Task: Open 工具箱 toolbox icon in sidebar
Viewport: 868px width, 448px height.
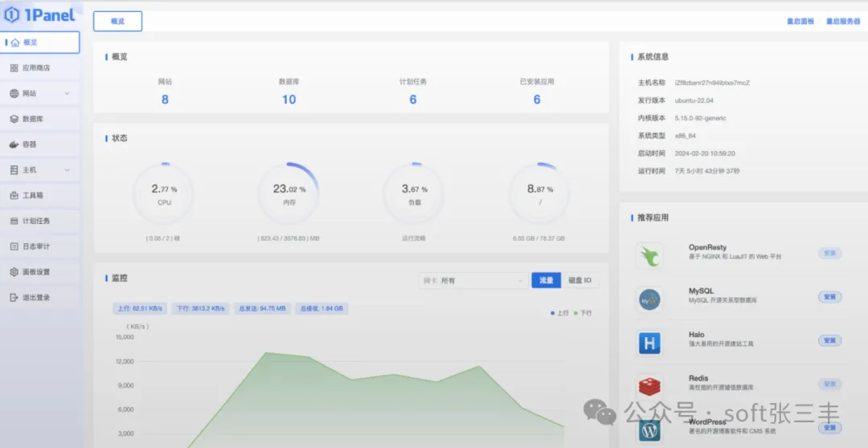Action: point(14,195)
